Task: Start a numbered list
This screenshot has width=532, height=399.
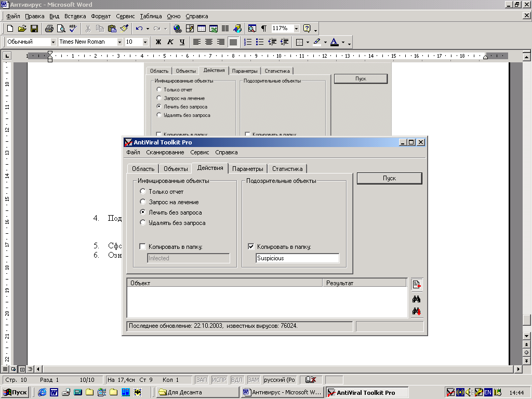Action: (x=248, y=42)
